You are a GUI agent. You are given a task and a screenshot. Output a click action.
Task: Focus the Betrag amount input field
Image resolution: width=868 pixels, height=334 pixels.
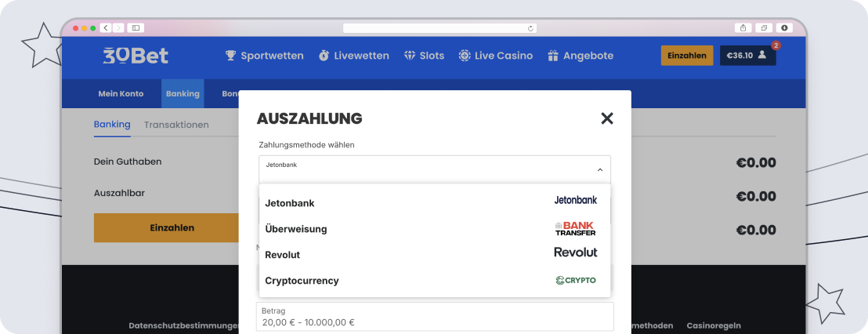pyautogui.click(x=435, y=317)
